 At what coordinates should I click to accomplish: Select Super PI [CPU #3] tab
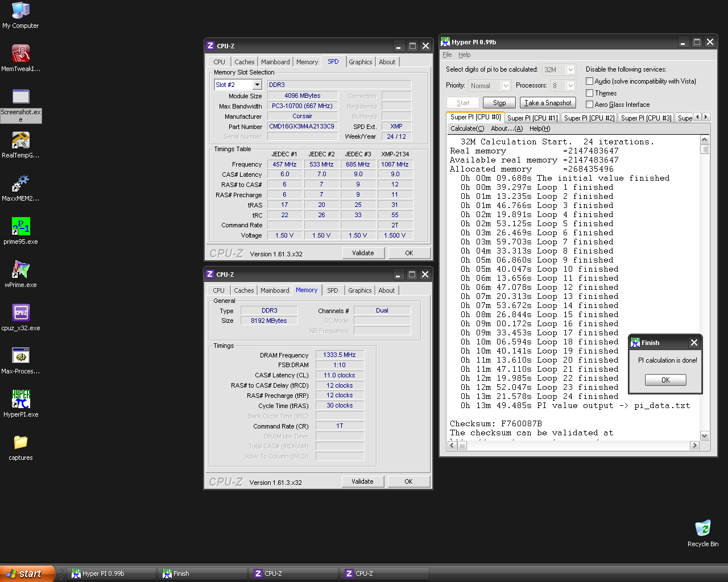coord(646,118)
